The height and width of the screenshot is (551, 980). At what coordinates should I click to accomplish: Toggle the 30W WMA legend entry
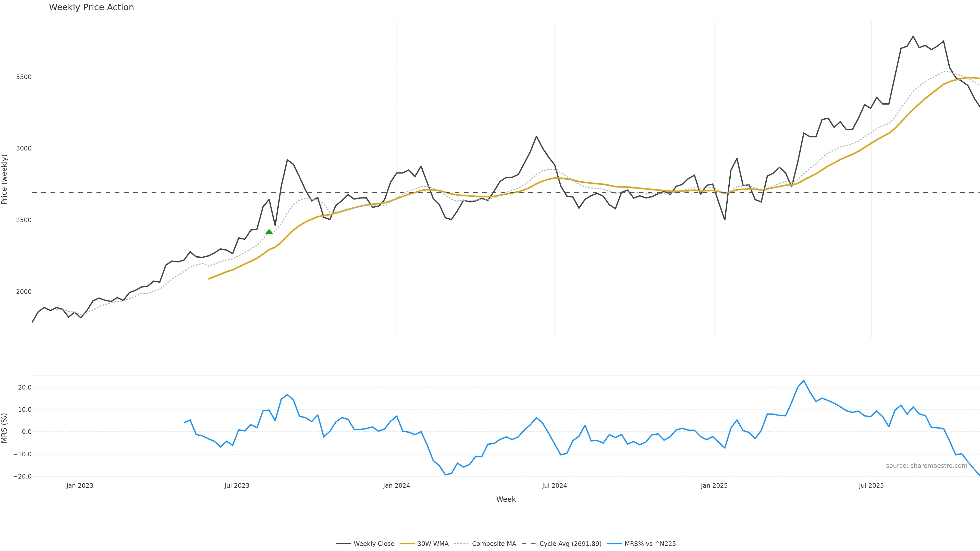(433, 544)
